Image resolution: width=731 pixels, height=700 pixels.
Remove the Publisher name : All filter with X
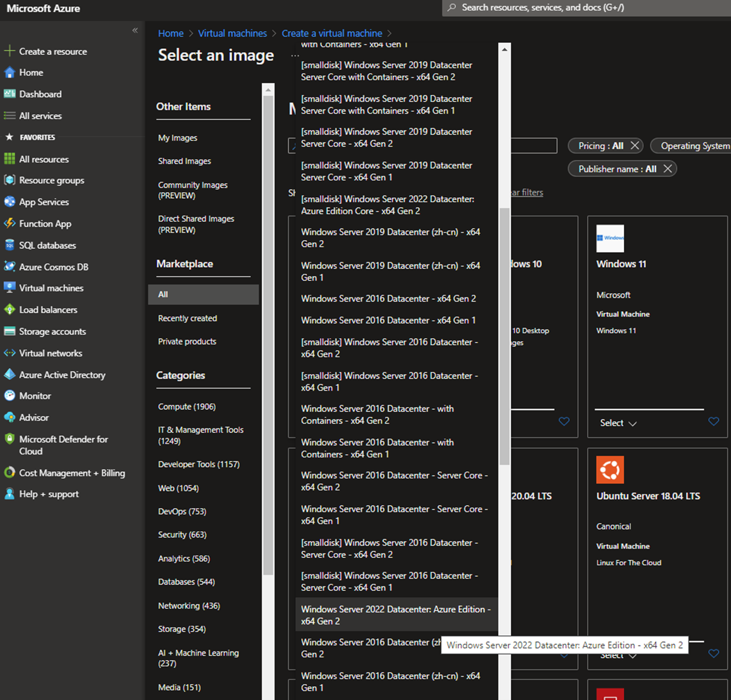667,169
